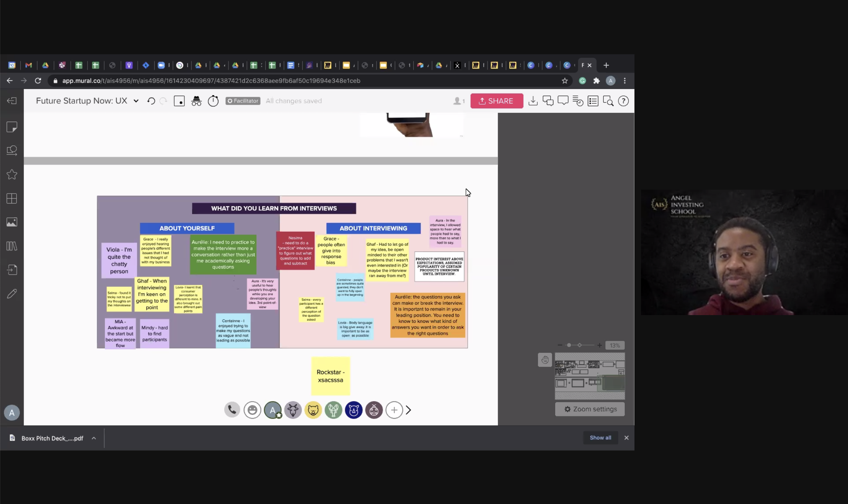Open the reactions smiley face icon
The width and height of the screenshot is (848, 504).
coord(252,410)
